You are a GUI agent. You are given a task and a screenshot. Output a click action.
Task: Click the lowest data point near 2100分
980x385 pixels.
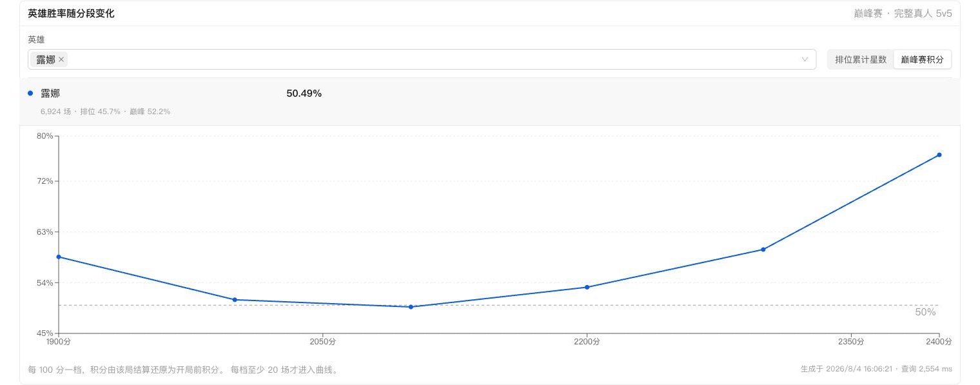click(x=411, y=307)
